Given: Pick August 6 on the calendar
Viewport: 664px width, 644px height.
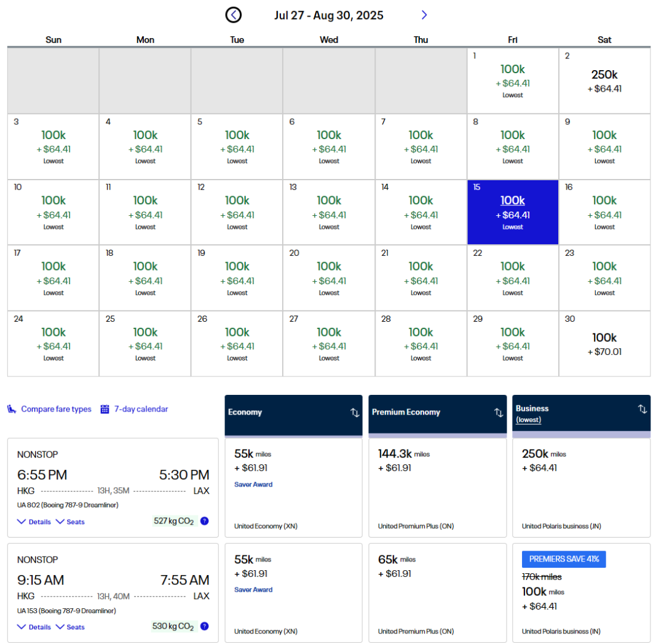Looking at the screenshot, I should coord(329,146).
